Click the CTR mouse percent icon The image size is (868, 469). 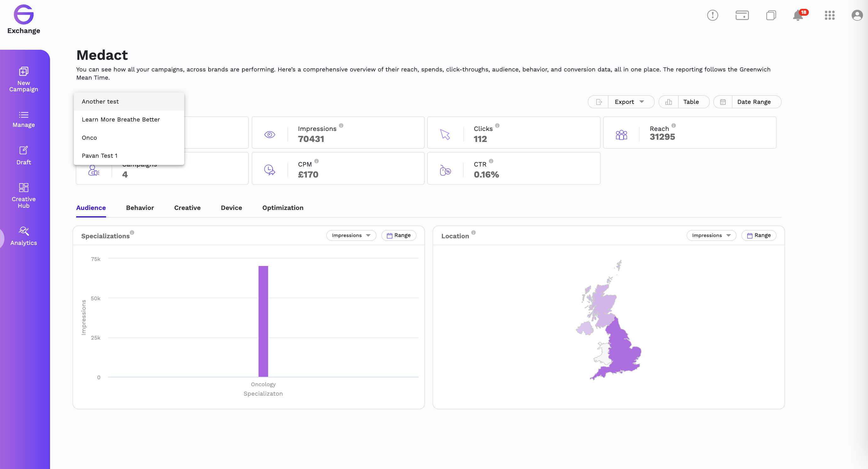coord(445,170)
